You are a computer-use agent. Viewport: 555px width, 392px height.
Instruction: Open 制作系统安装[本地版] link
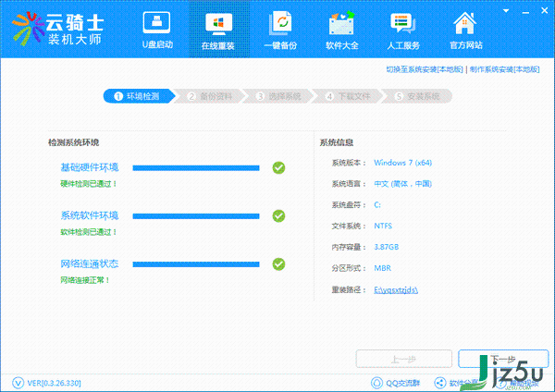coord(505,69)
